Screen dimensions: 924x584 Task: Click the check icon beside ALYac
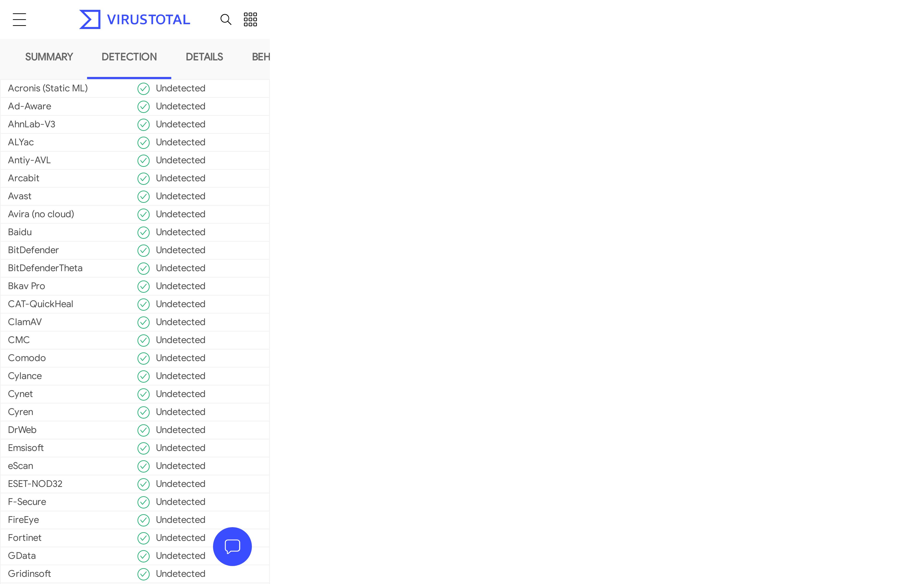[143, 143]
